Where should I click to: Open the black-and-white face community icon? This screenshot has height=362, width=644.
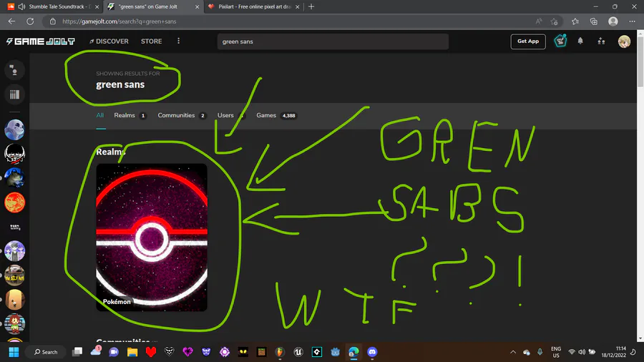point(14,154)
